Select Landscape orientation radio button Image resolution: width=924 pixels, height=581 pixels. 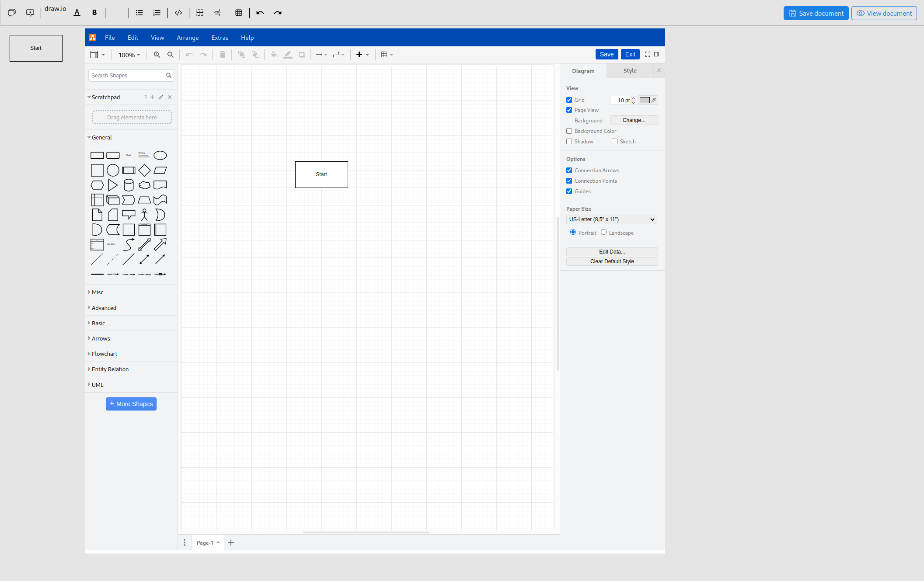coord(603,232)
